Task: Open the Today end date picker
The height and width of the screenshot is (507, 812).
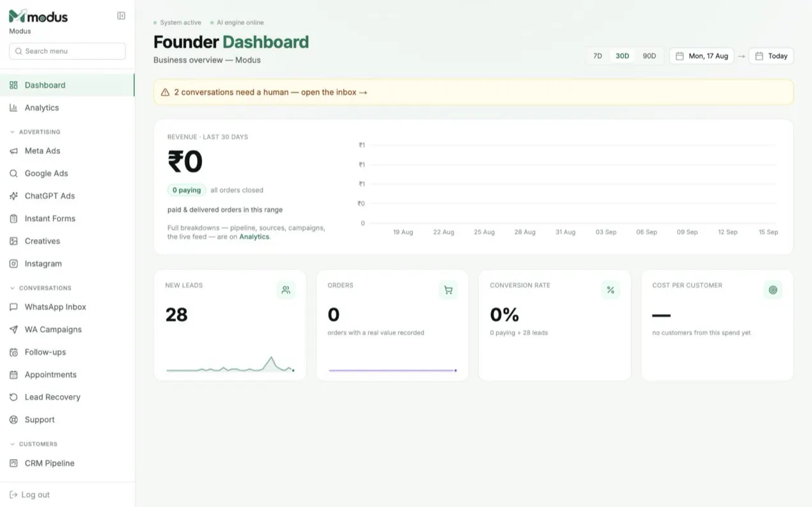Action: coord(771,56)
